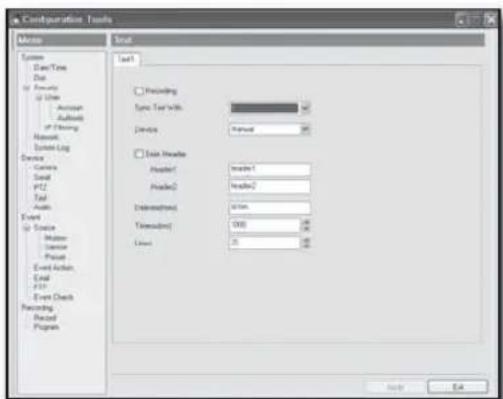Click the Event category heading
The width and height of the screenshot is (503, 399).
(x=31, y=217)
